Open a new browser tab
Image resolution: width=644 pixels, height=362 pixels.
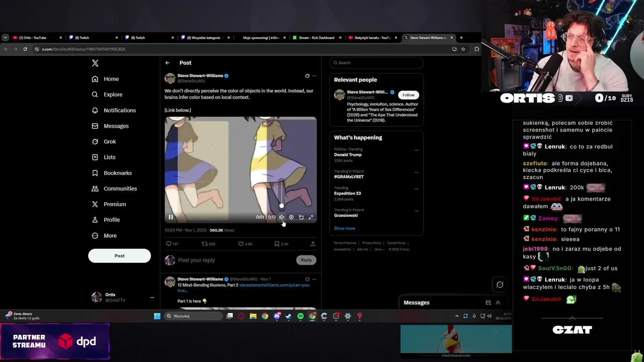point(461,38)
